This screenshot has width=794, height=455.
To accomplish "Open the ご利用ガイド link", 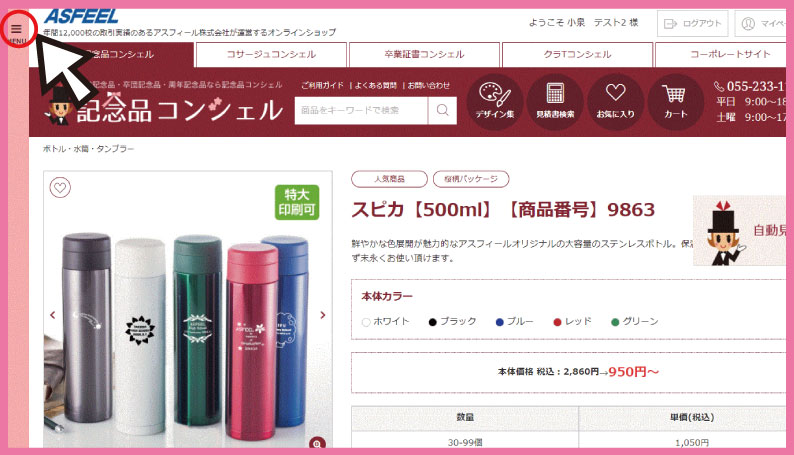I will point(322,86).
